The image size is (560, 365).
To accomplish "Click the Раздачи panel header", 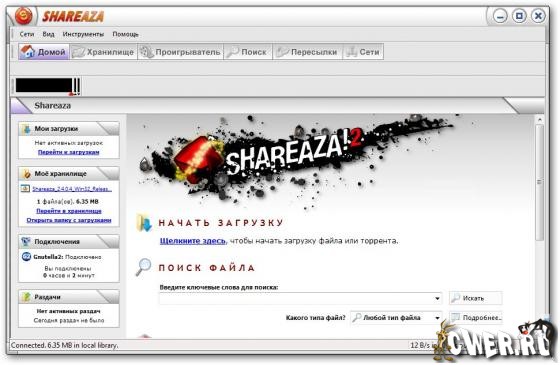I will [69, 297].
